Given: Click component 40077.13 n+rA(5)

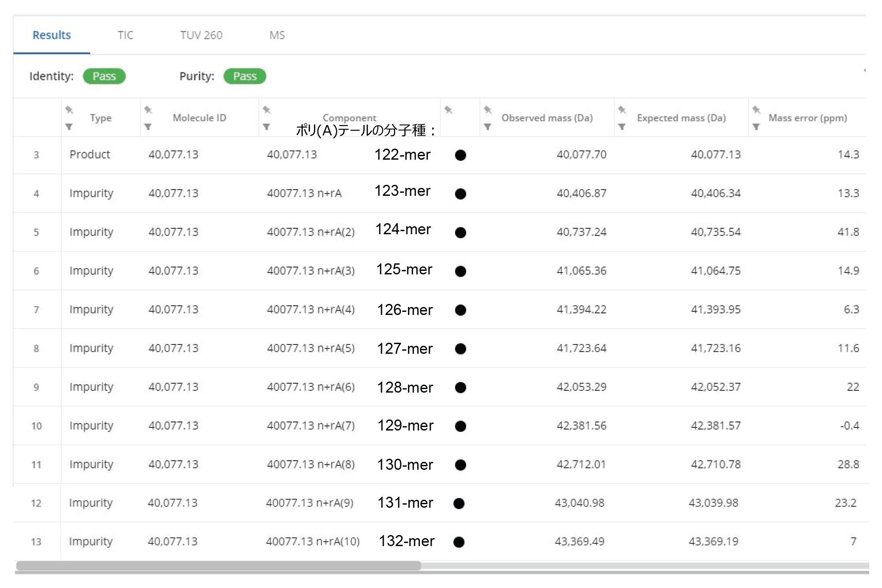Looking at the screenshot, I should (311, 348).
